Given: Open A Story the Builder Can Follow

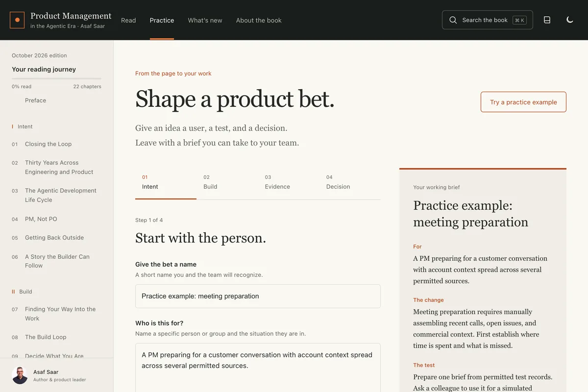Looking at the screenshot, I should click(56, 261).
